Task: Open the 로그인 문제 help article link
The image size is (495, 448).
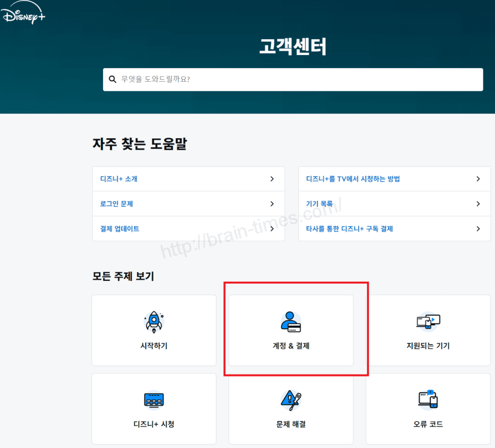Action: 116,204
